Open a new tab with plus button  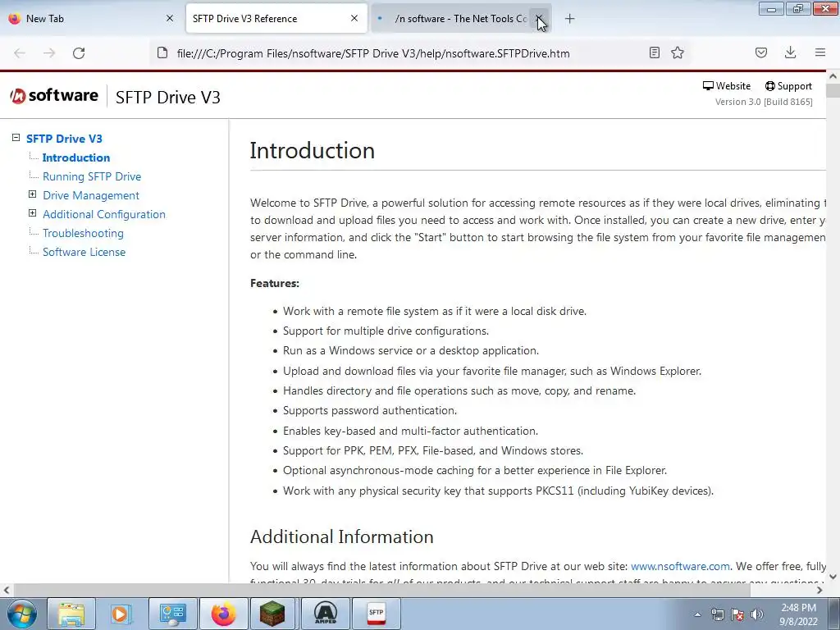coord(569,19)
